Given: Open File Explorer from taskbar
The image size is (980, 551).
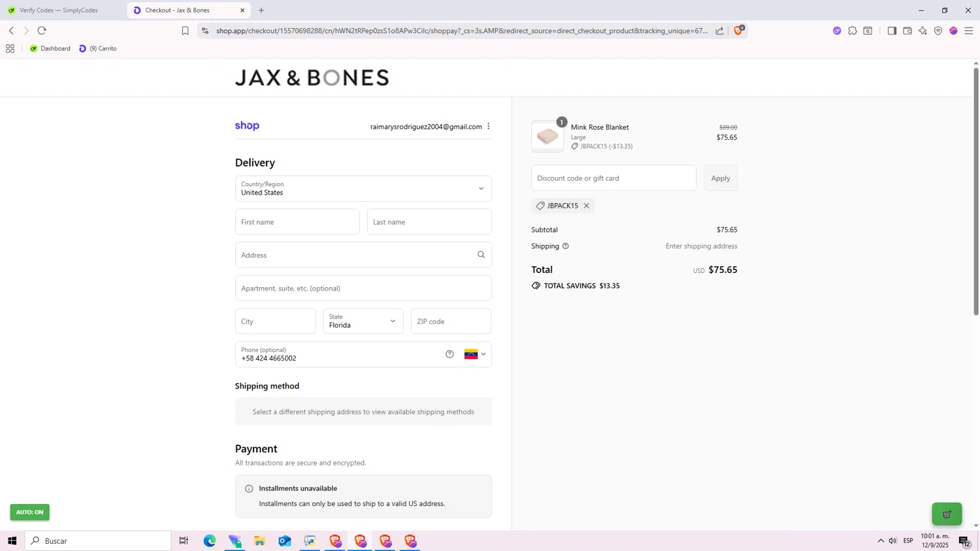Looking at the screenshot, I should [x=259, y=541].
